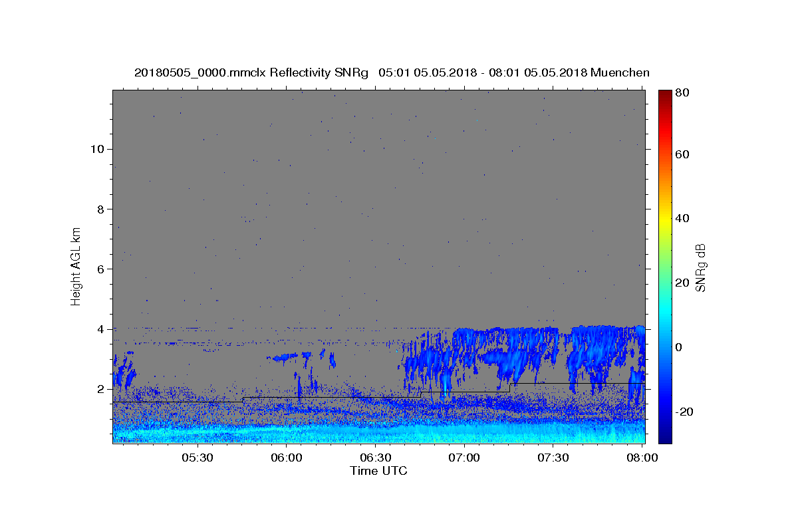Click the colorbar value 20
This screenshot has height=532, width=798.
[683, 283]
